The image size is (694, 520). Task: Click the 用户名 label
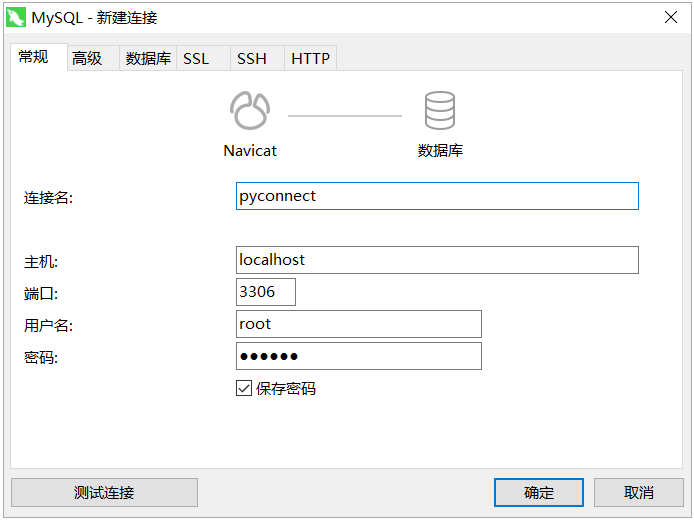48,326
